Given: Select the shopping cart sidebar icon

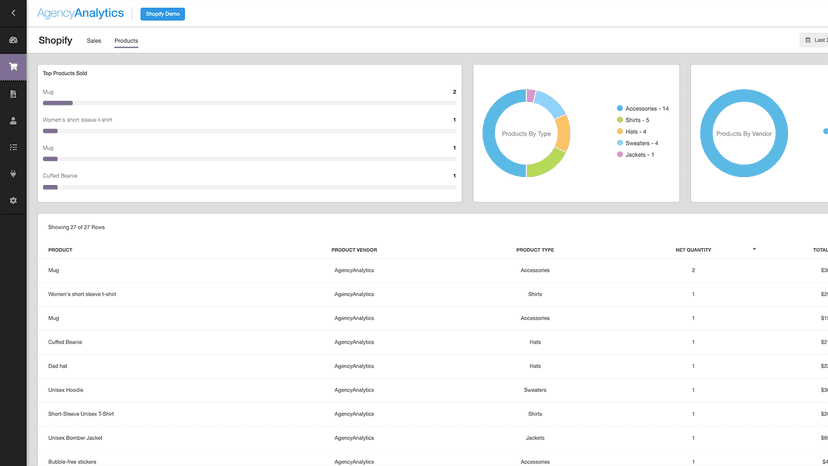Looking at the screenshot, I should click(13, 67).
